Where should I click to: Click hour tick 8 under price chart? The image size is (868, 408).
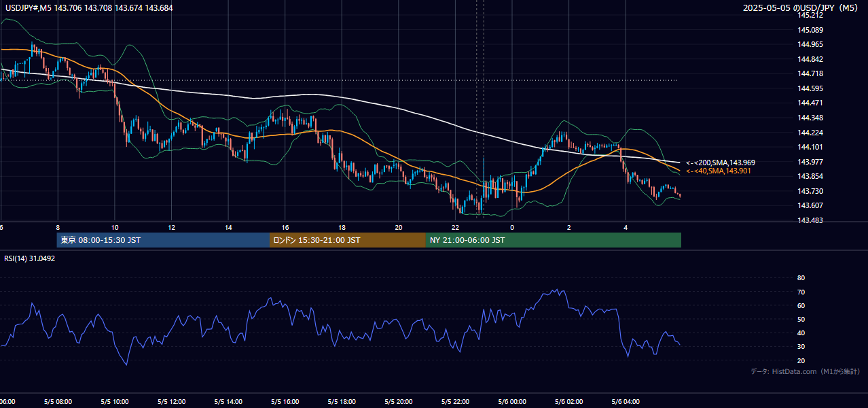click(58, 227)
